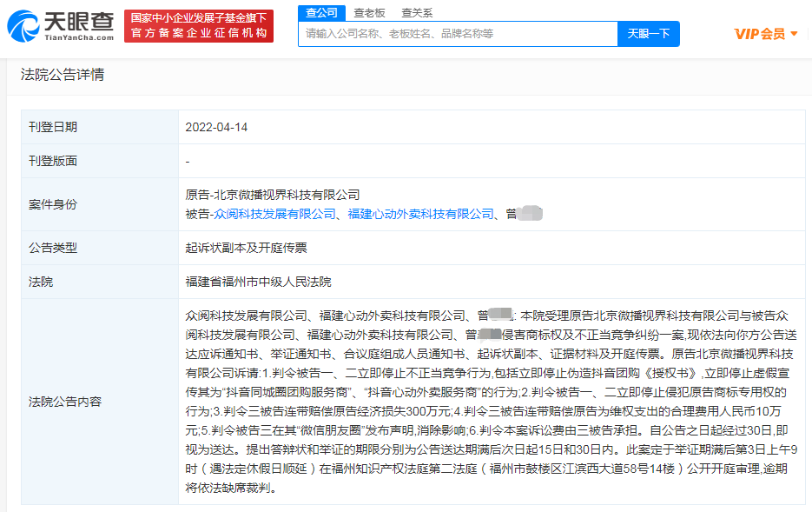
Task: Click the 天眼一下 search button
Action: point(649,34)
